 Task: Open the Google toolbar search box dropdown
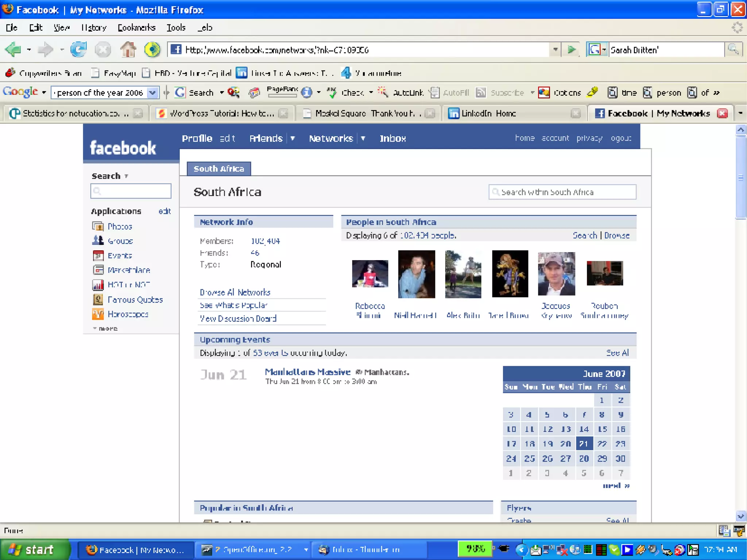point(152,93)
